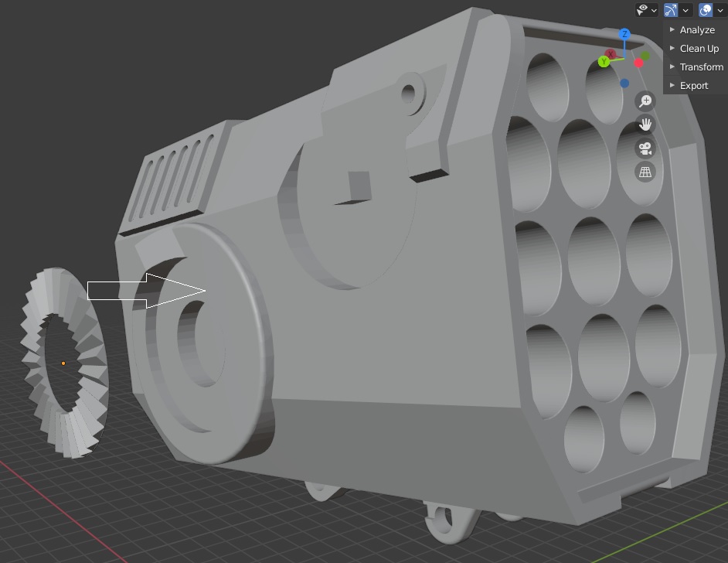Toggle orthographic view with the grid icon
Image resolution: width=728 pixels, height=563 pixels.
tap(645, 172)
